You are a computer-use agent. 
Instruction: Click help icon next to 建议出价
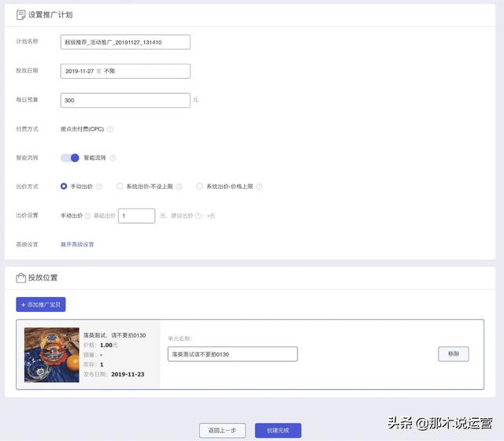pos(198,216)
